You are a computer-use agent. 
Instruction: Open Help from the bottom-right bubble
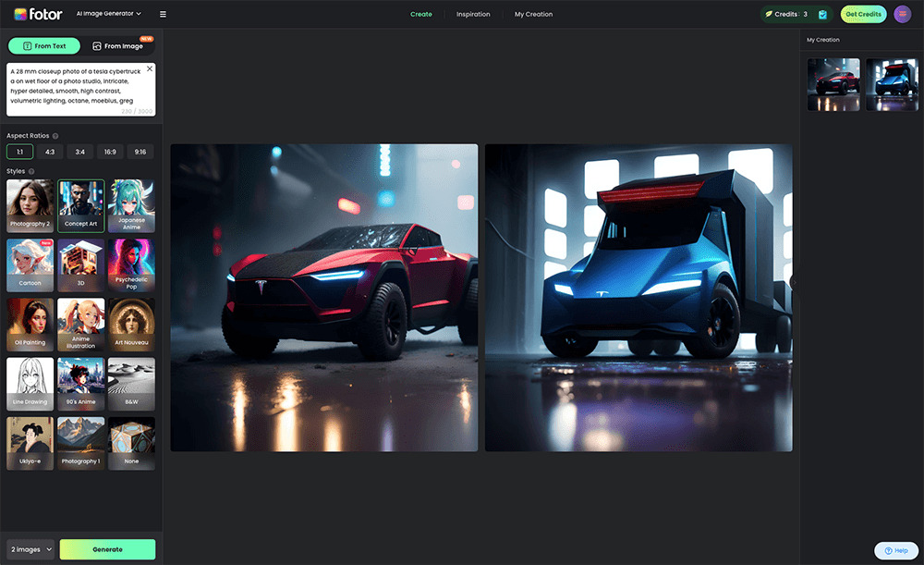(895, 550)
